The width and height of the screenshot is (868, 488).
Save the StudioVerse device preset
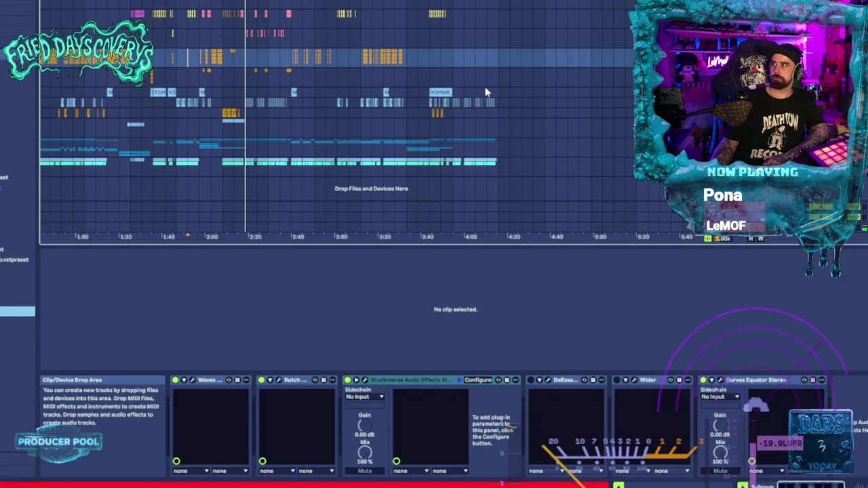pyautogui.click(x=507, y=380)
